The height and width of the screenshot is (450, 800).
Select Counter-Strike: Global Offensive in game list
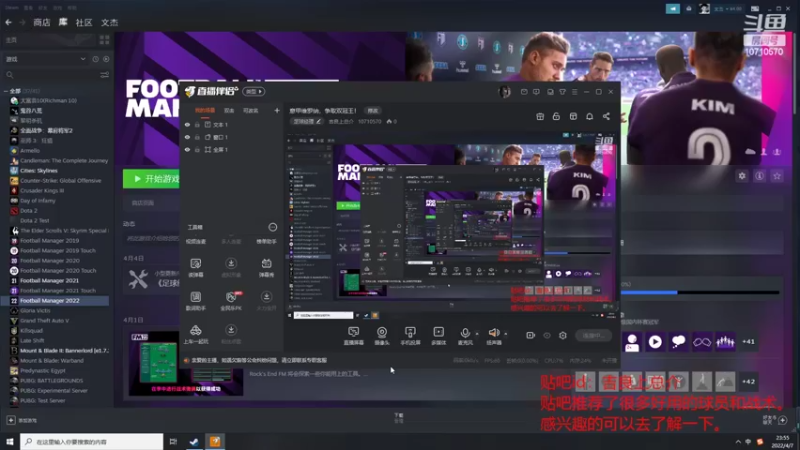click(60, 181)
